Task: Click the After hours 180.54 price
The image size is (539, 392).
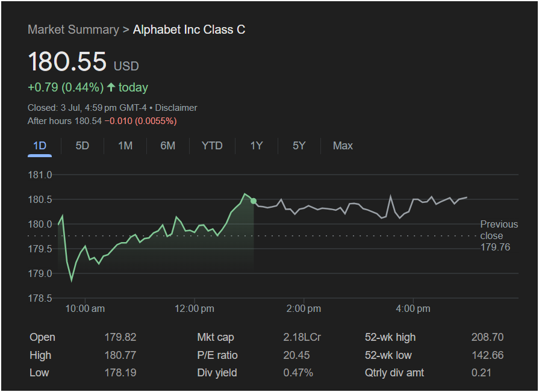Action: point(64,121)
